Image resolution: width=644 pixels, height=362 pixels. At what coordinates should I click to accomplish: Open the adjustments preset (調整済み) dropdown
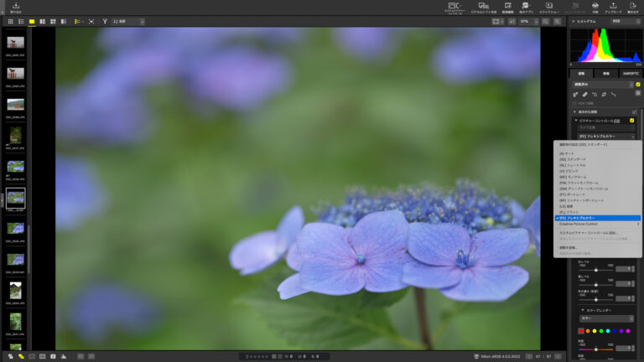pyautogui.click(x=601, y=85)
